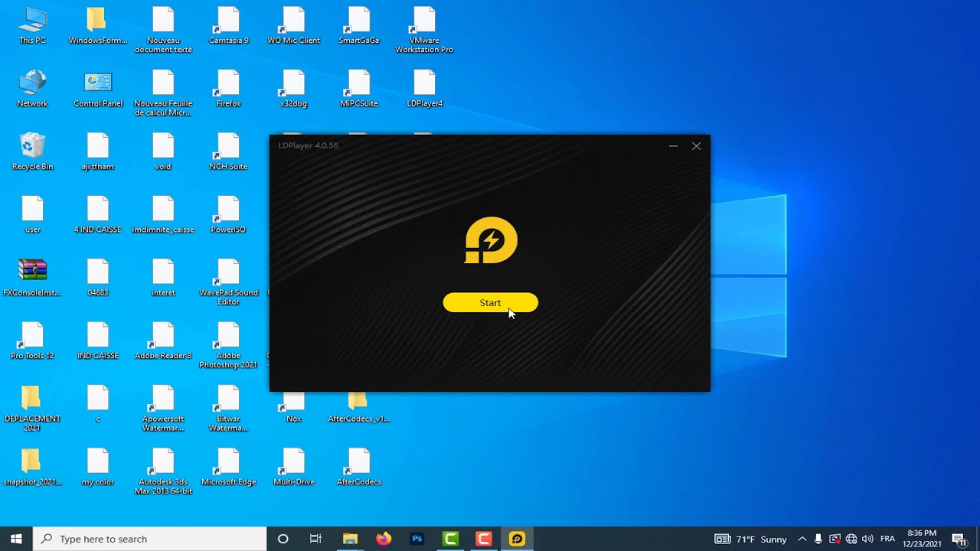Image resolution: width=980 pixels, height=551 pixels.
Task: Select the WindowsForm folder on desktop
Action: (98, 26)
